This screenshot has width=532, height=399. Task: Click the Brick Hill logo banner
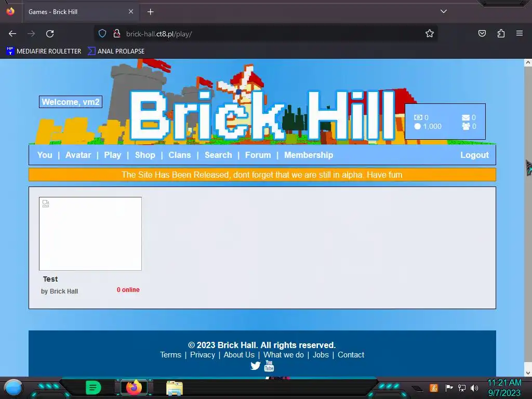(263, 115)
